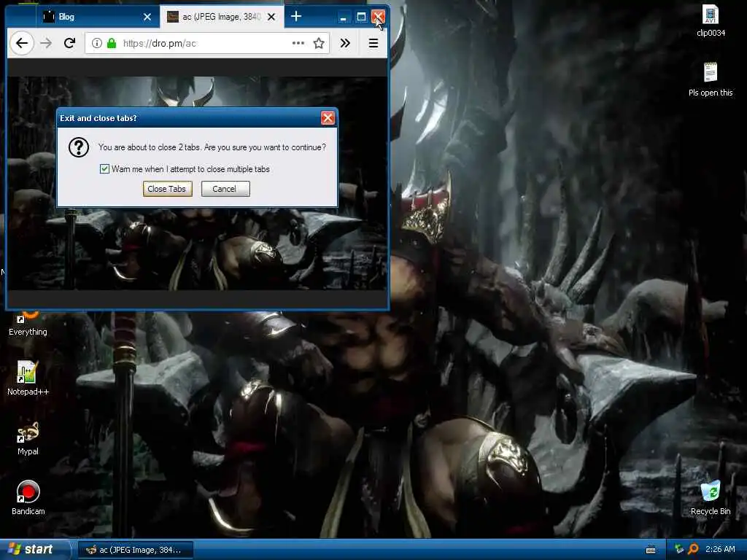747x560 pixels.
Task: Close the Exit and close tabs dialog
Action: [x=328, y=117]
